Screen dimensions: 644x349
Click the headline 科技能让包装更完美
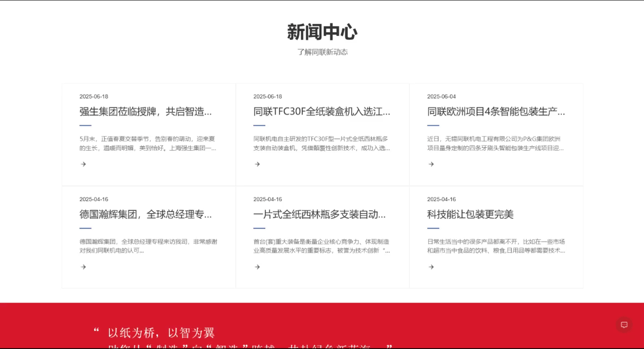[470, 214]
